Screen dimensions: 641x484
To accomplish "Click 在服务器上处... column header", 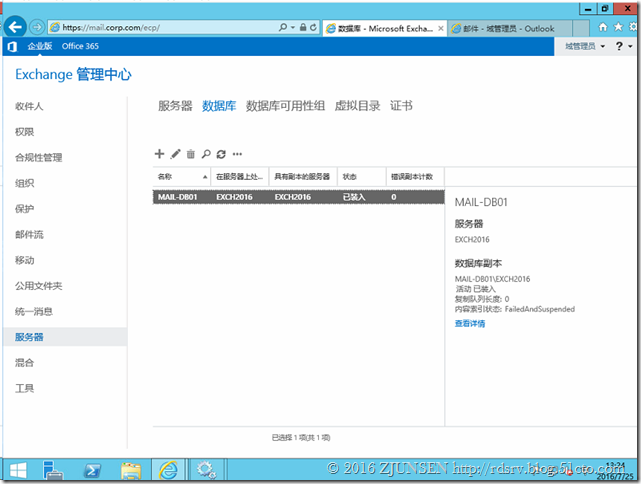I will 240,177.
